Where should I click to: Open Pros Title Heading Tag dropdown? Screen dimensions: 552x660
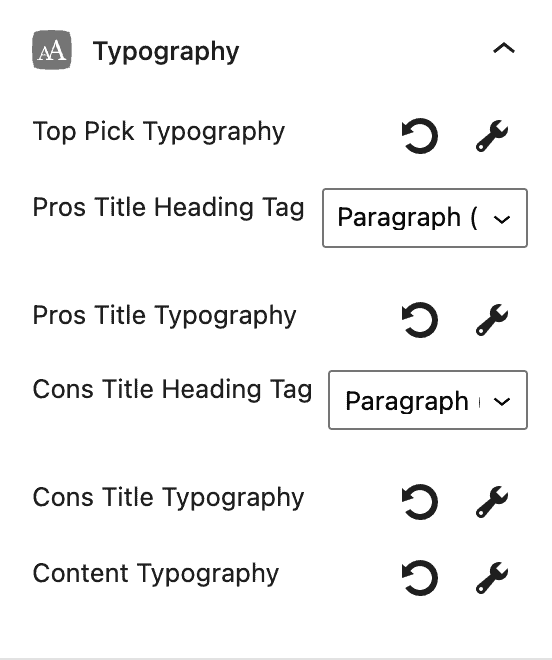tap(424, 218)
